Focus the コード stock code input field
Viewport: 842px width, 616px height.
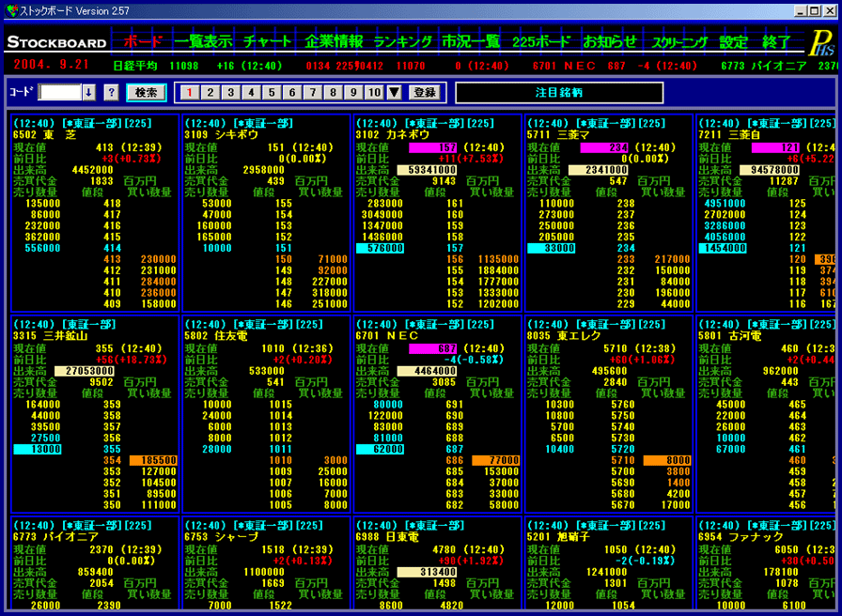59,92
